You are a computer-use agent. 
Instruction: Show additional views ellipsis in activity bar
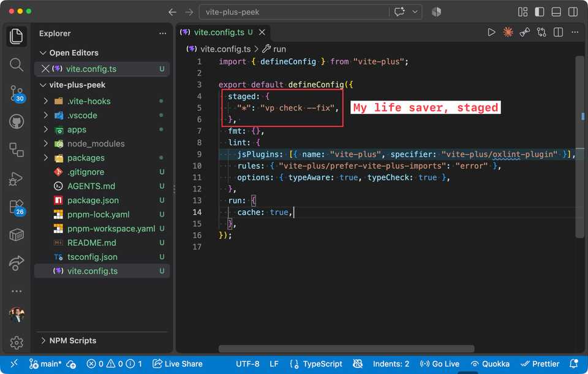point(16,291)
